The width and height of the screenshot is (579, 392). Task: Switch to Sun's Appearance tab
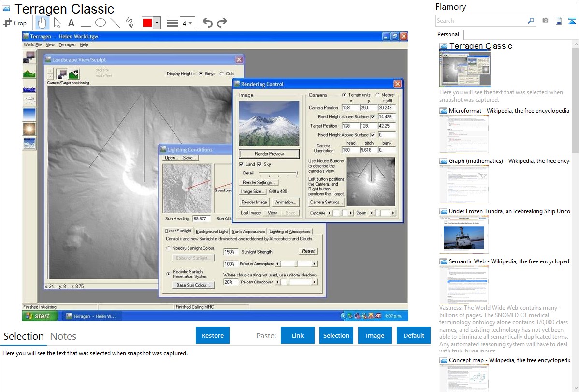click(x=248, y=231)
